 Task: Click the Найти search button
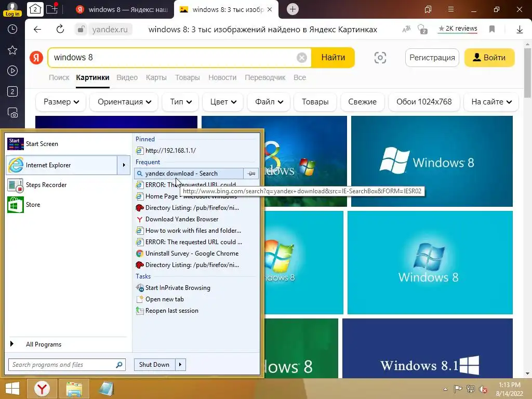click(x=333, y=58)
